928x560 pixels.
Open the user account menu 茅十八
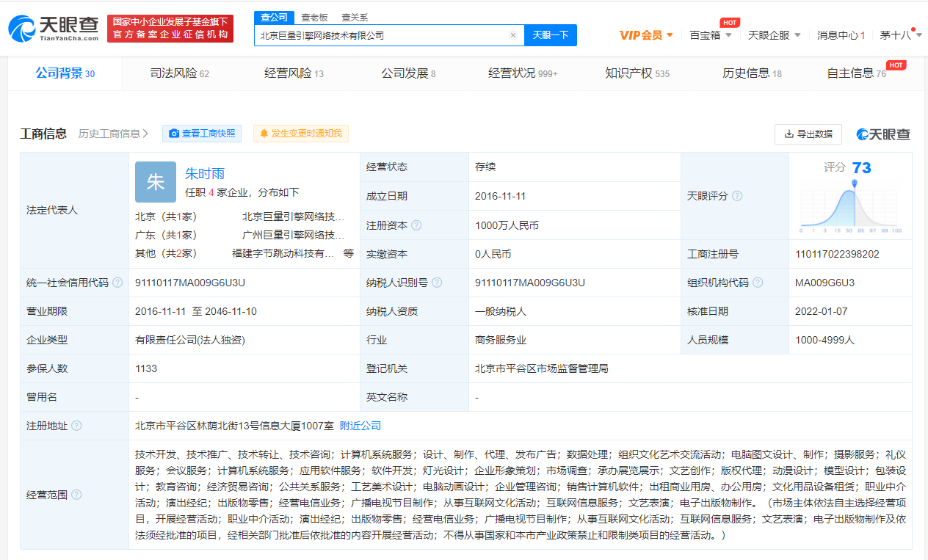coord(901,35)
